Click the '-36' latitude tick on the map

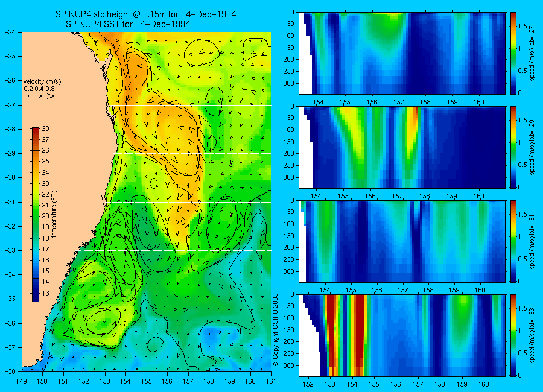pos(10,323)
